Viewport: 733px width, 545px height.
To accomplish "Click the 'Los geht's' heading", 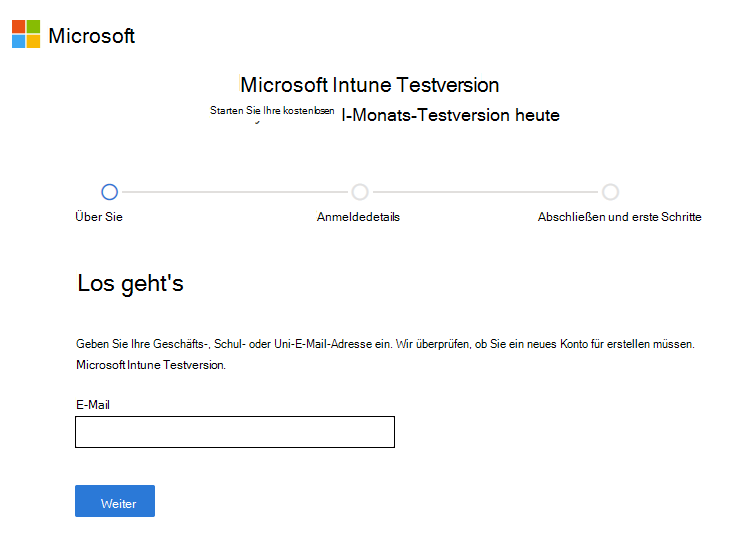I will click(130, 284).
